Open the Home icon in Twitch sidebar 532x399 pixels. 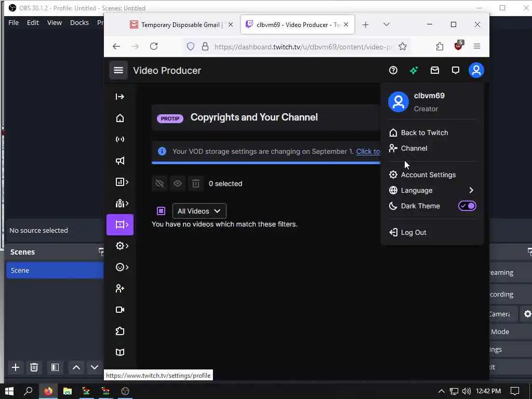120,118
